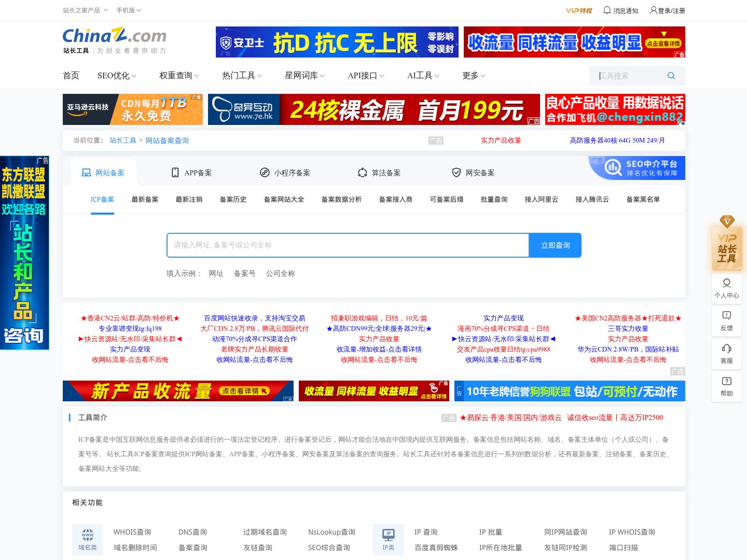The width and height of the screenshot is (747, 560).
Task: Expand the 手机版 dropdown
Action: pyautogui.click(x=129, y=10)
